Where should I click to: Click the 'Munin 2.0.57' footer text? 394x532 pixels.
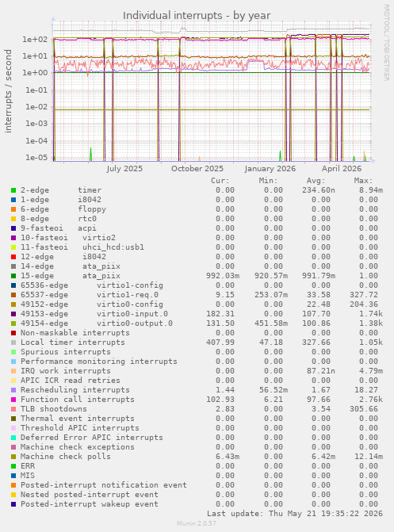[x=197, y=523]
